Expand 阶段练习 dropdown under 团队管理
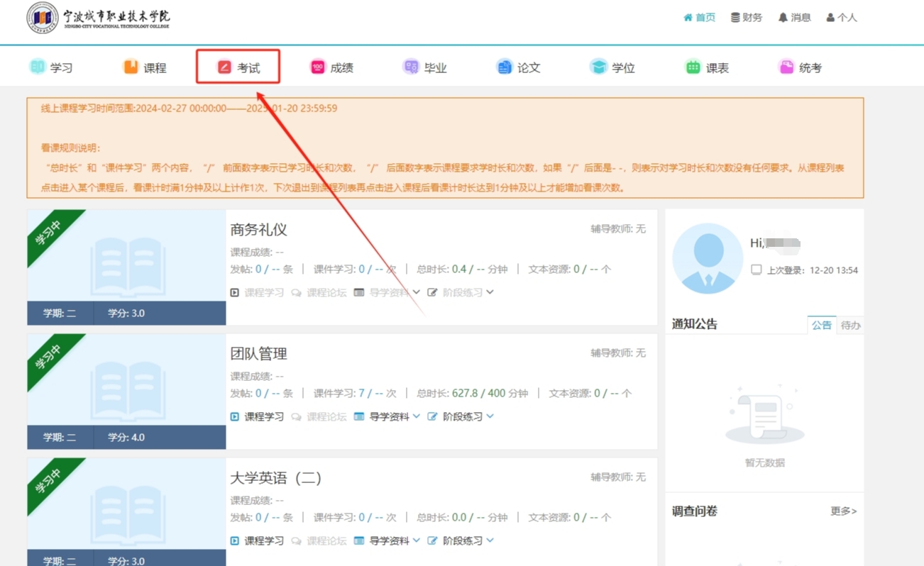 pyautogui.click(x=461, y=416)
